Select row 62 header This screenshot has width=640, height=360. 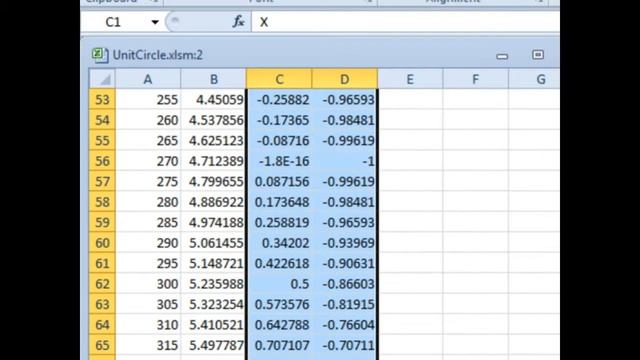point(102,284)
